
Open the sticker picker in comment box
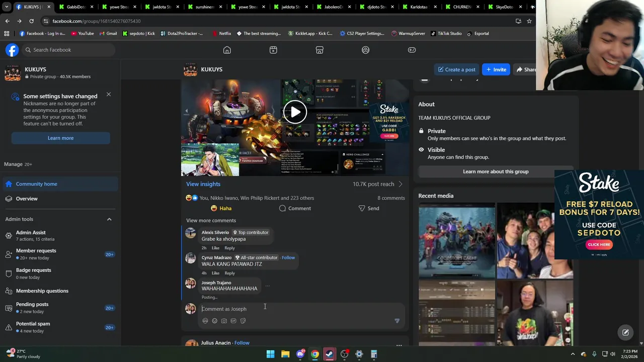tap(243, 321)
